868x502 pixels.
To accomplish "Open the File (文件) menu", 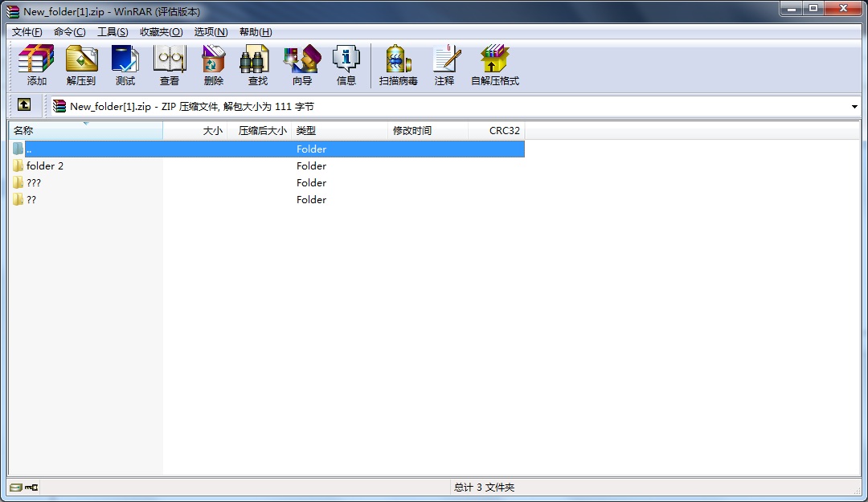I will (x=27, y=32).
